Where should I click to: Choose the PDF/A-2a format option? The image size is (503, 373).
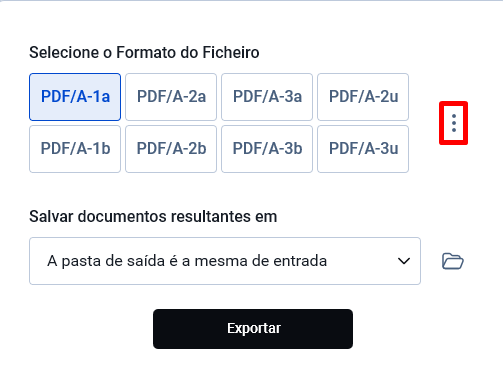coord(171,97)
